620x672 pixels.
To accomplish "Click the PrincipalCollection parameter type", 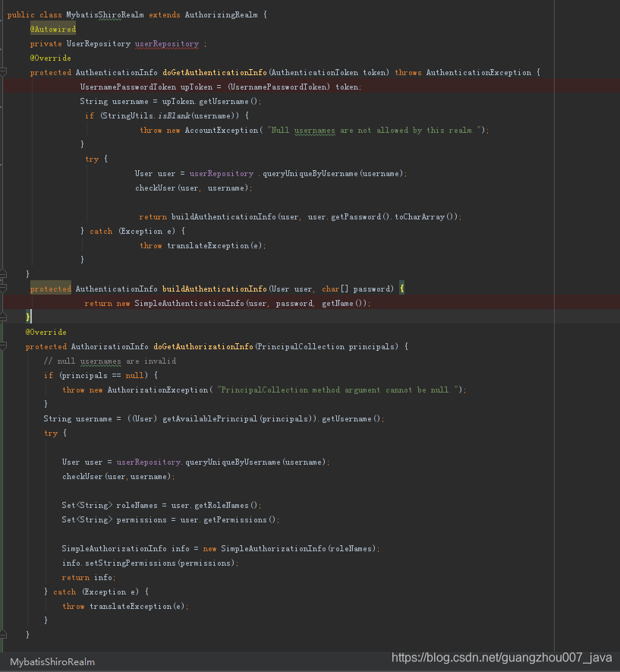I will point(301,346).
